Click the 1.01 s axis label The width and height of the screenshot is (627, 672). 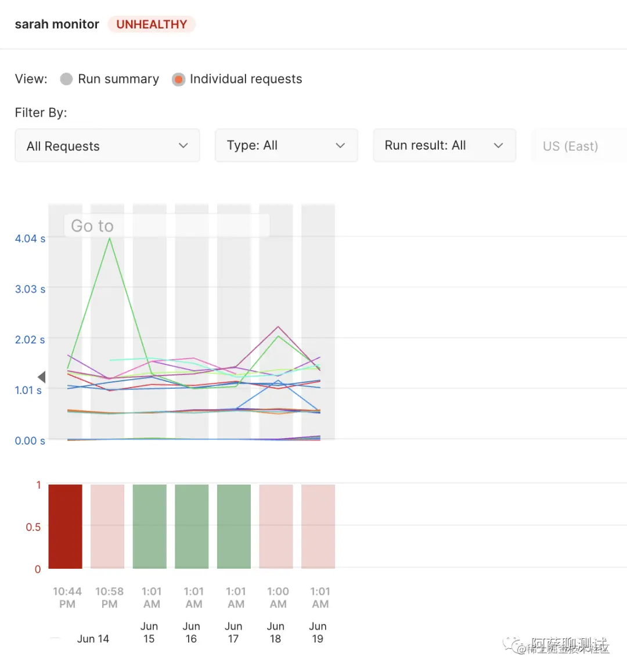(x=28, y=391)
